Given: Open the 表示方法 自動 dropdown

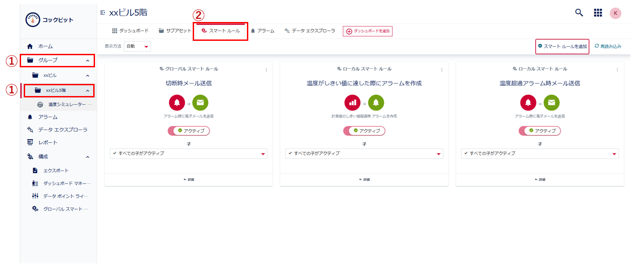Looking at the screenshot, I should coord(137,47).
